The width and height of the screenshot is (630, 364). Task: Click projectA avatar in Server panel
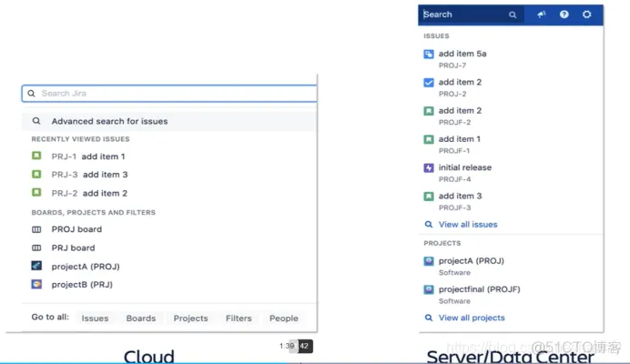(x=429, y=261)
